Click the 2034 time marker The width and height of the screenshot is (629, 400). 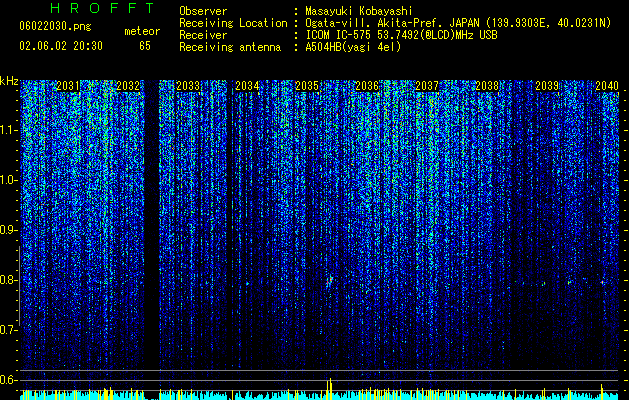click(x=247, y=86)
